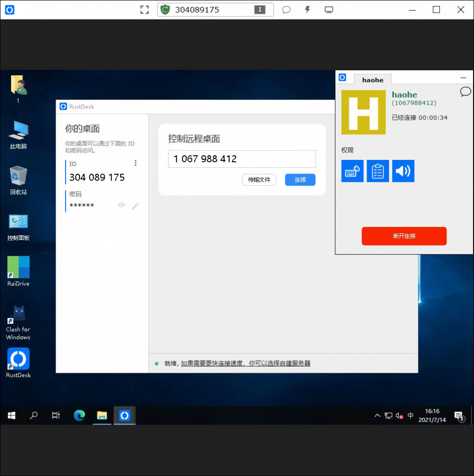This screenshot has width=474, height=476.
Task: Edit the password with the pencil icon
Action: point(135,206)
